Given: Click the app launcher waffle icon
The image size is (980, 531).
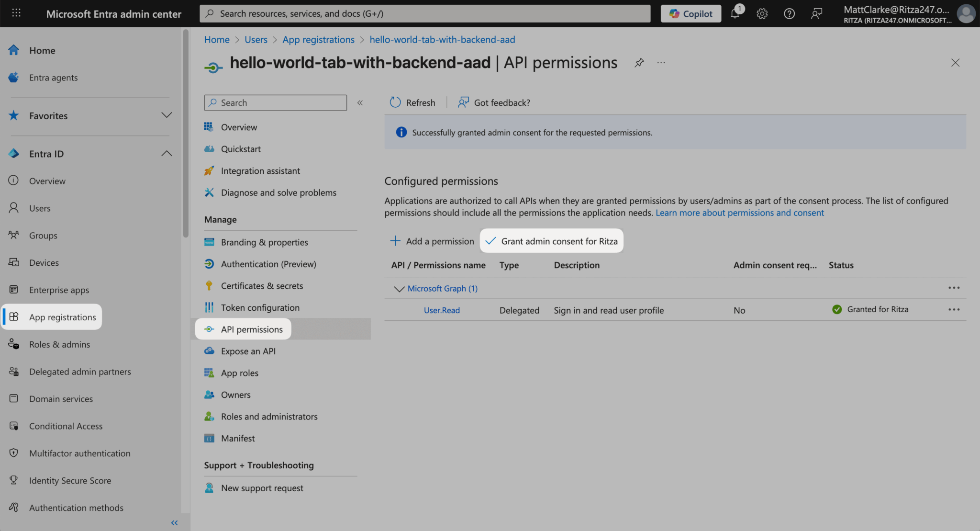Looking at the screenshot, I should (16, 13).
